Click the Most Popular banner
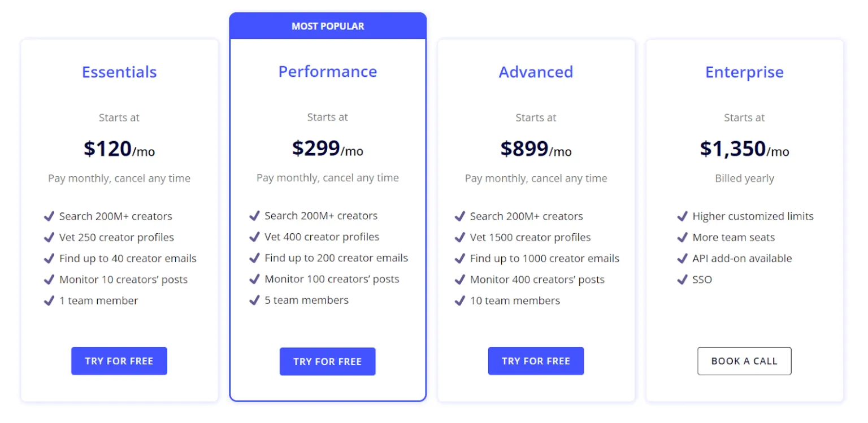This screenshot has height=423, width=868. tap(328, 26)
